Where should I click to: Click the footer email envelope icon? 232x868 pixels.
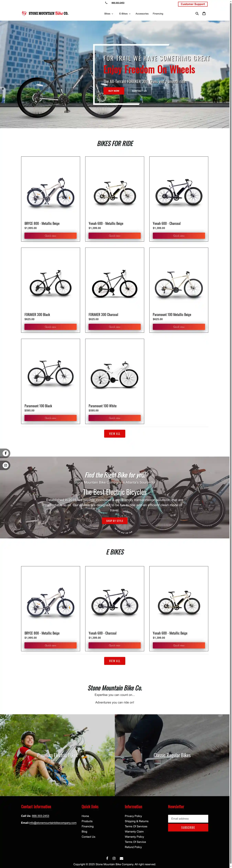(121, 858)
